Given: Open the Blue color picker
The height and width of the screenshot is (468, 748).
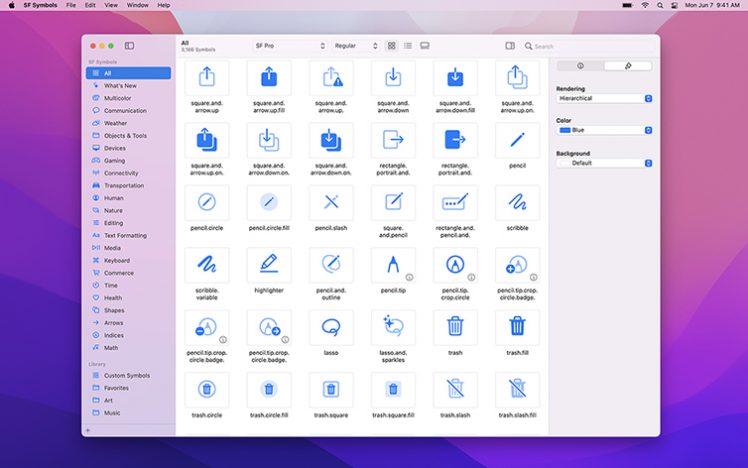Looking at the screenshot, I should [x=604, y=130].
